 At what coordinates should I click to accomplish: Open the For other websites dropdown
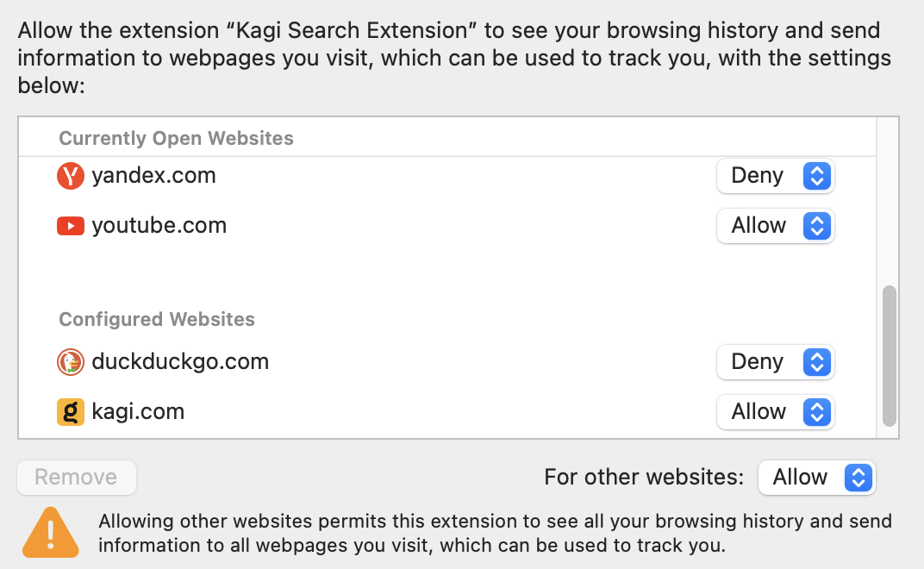[x=816, y=478]
